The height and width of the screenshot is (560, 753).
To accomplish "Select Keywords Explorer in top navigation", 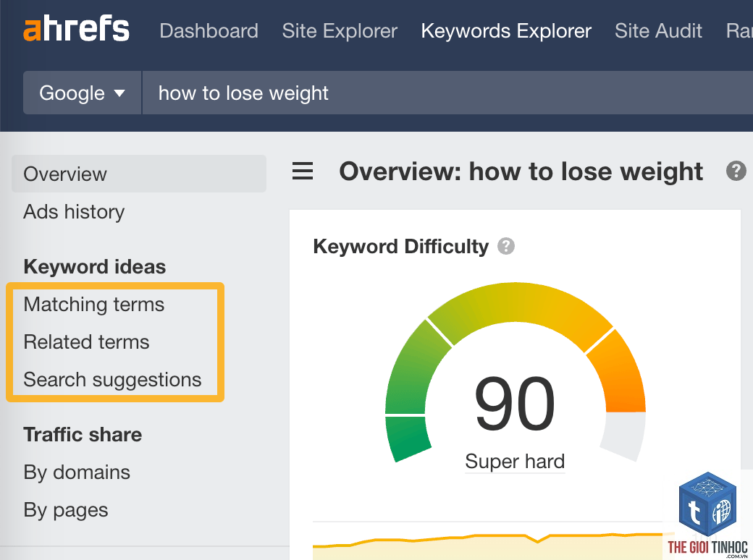I will click(x=506, y=30).
